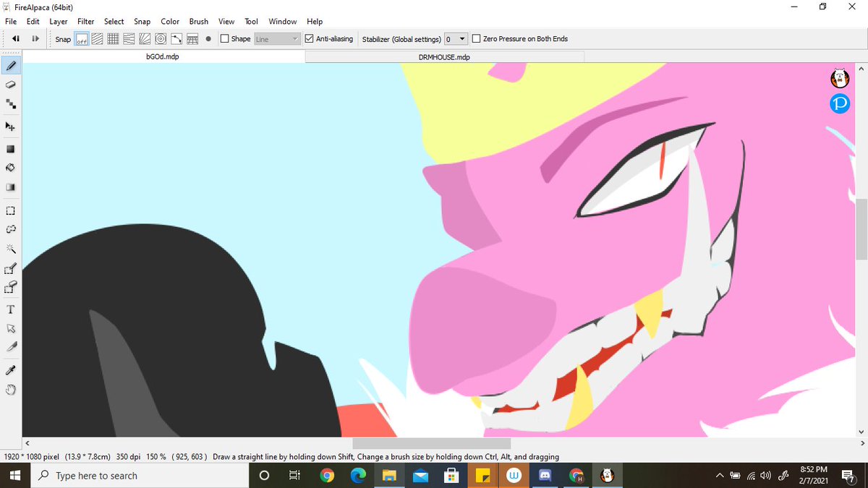868x488 pixels.
Task: Open the notification center icon
Action: pyautogui.click(x=848, y=476)
